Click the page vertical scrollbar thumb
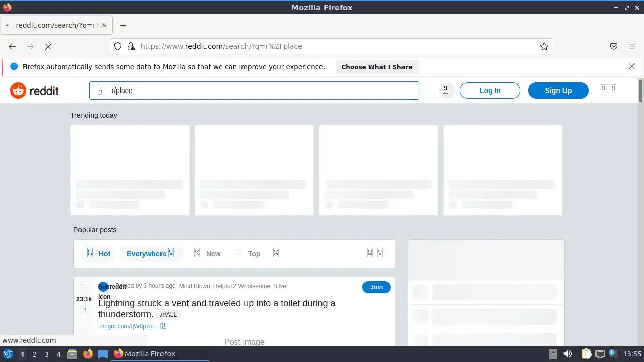Screen dimensions: 644x362 tap(641, 90)
